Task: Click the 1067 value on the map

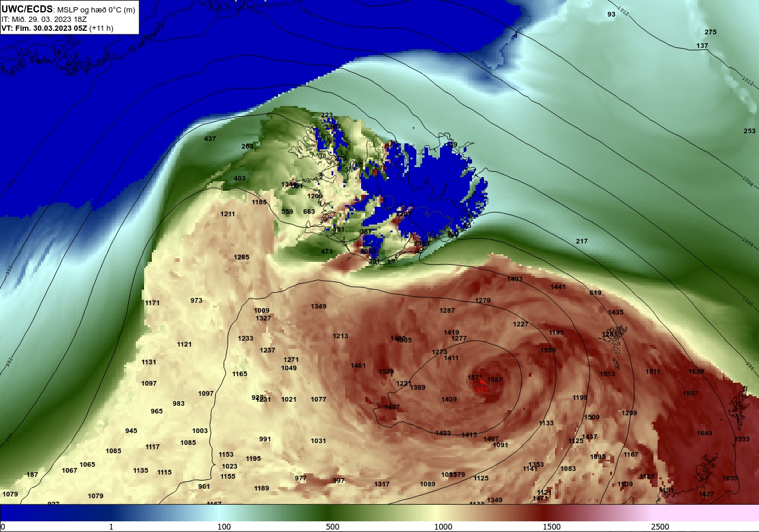Action: click(69, 470)
